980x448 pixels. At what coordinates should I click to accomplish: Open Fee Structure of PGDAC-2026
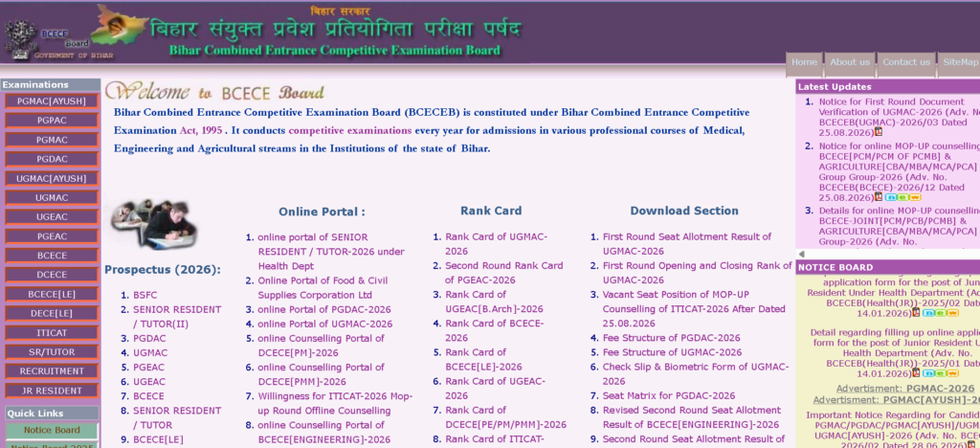click(x=671, y=338)
